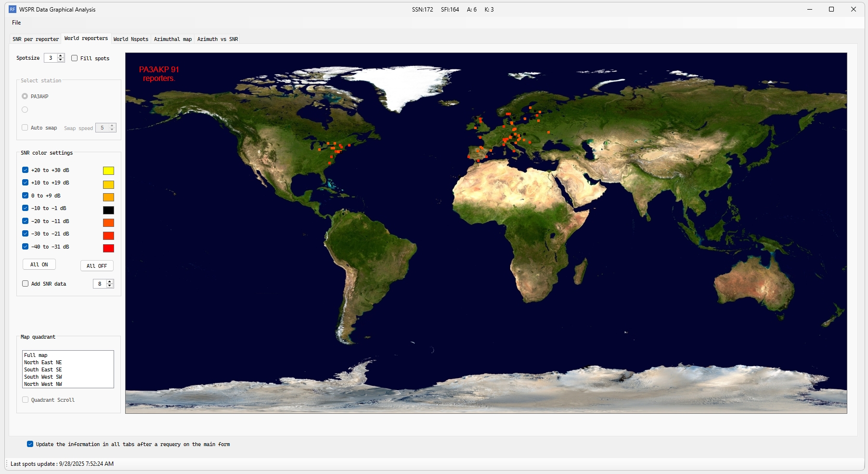Click the -20 to -11 dB color swatch

click(108, 223)
